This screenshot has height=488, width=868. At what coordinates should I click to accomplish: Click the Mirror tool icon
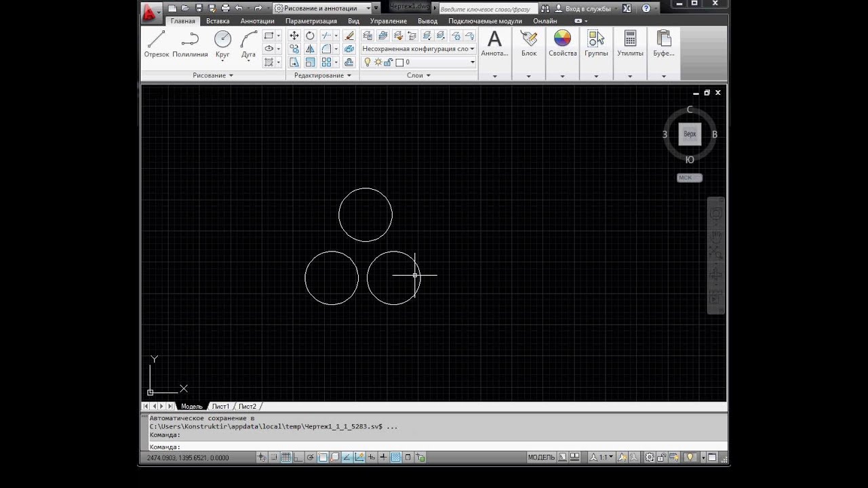(x=310, y=49)
